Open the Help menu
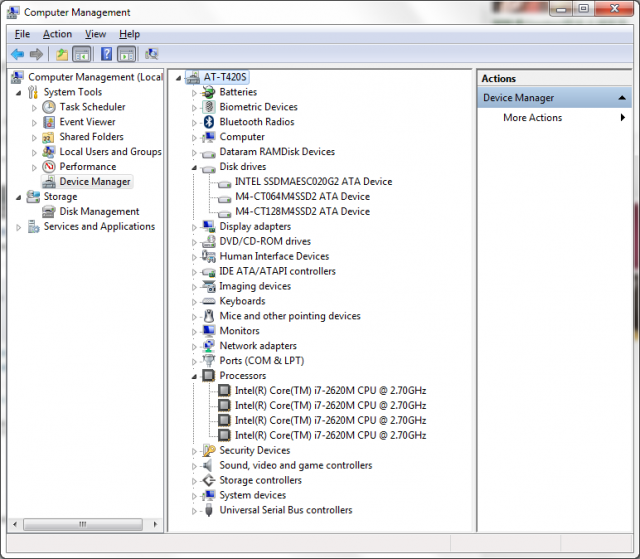 click(129, 34)
